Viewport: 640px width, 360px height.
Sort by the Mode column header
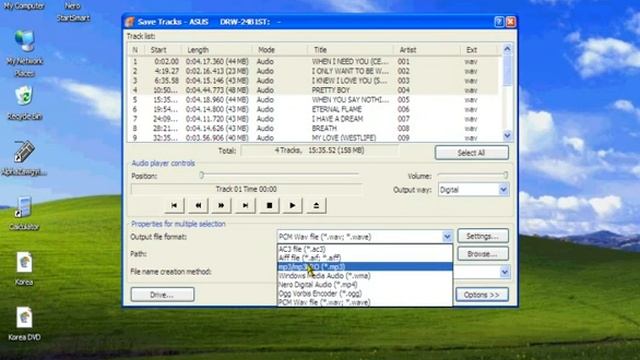coord(280,50)
